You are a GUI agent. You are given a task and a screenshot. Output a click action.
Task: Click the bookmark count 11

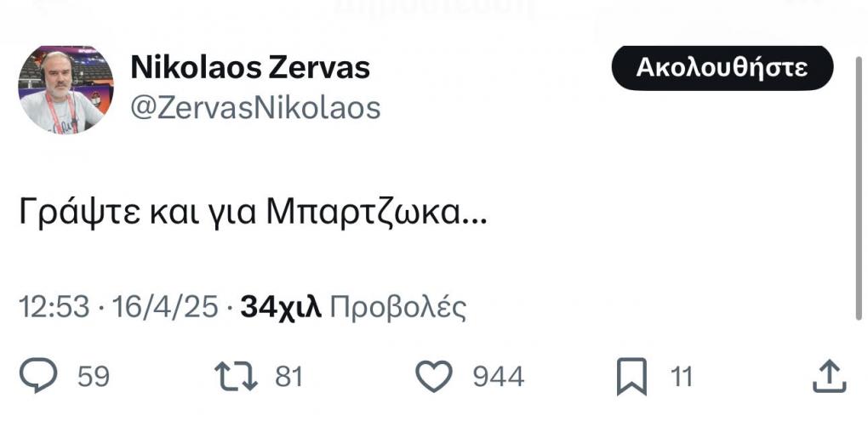682,377
